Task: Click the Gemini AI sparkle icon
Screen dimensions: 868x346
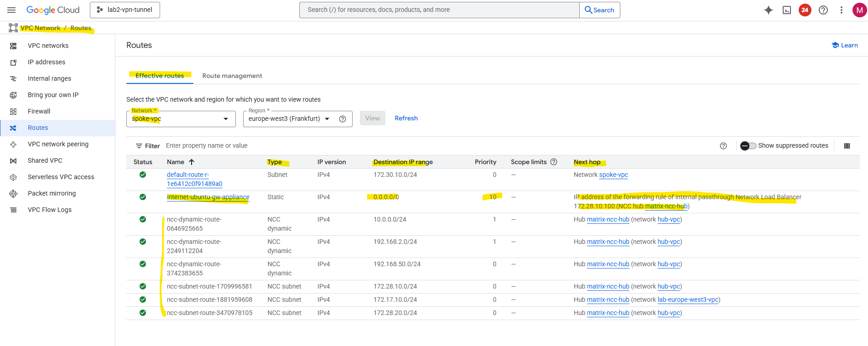Action: [769, 10]
